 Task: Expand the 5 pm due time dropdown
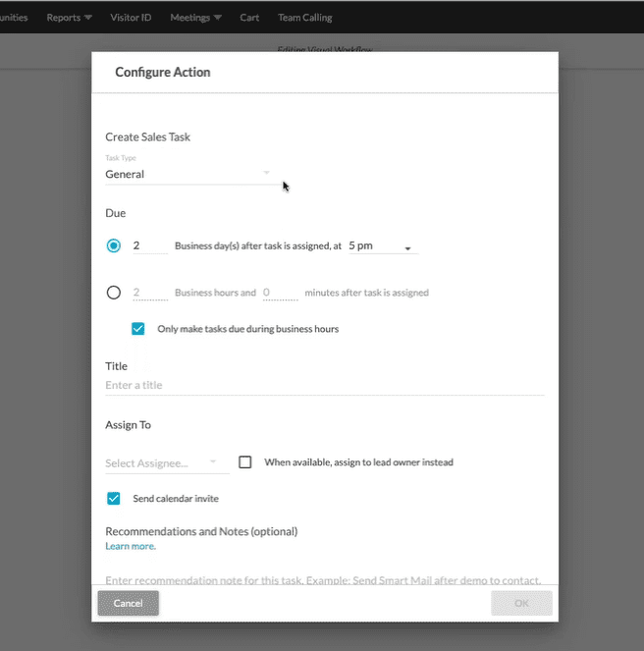383,245
